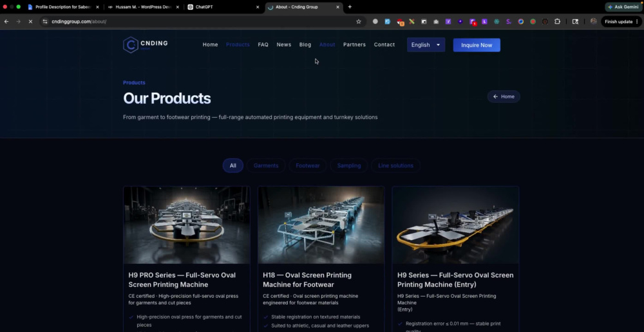Viewport: 644px width, 332px height.
Task: Open About in site navigation
Action: point(327,45)
